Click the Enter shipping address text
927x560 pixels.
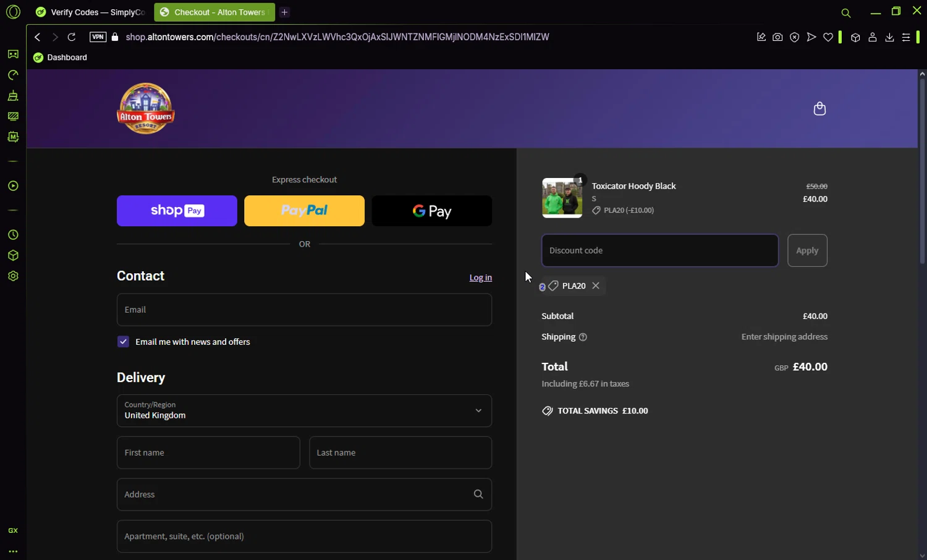pos(784,337)
